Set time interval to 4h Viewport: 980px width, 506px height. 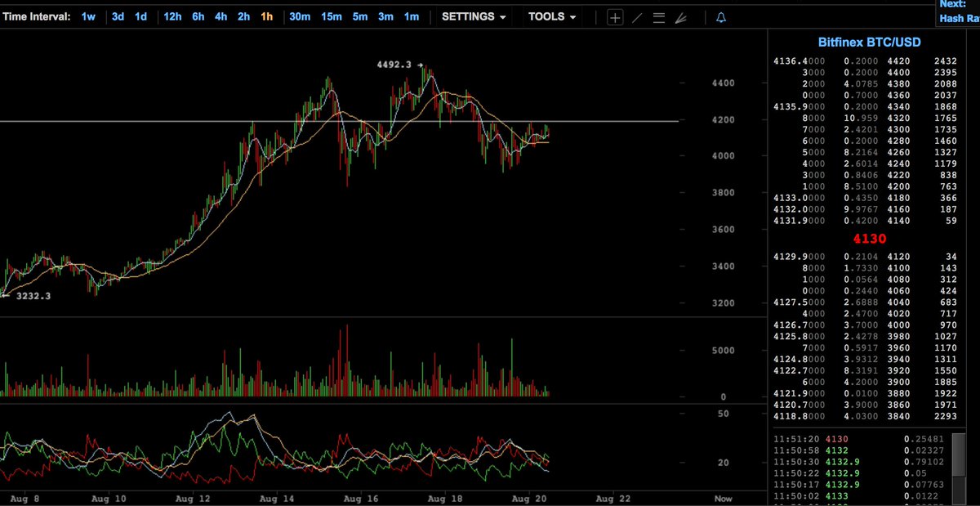click(x=221, y=16)
